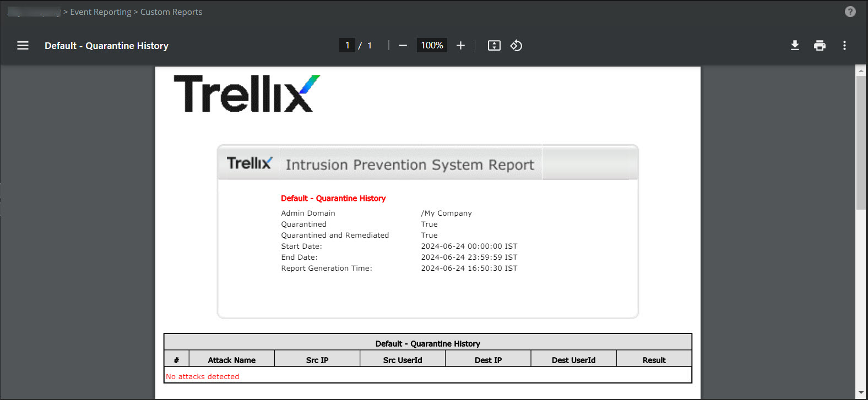Click the scroll down arrow
Viewport: 868px width, 400px height.
(861, 393)
